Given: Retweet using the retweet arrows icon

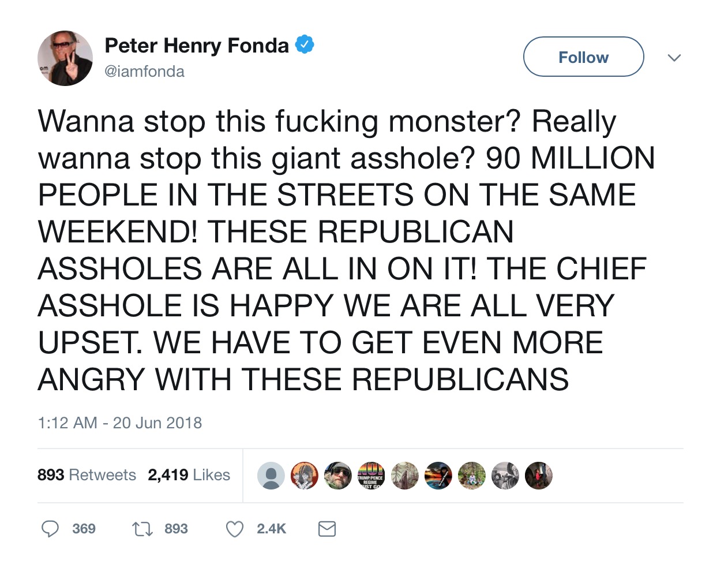Looking at the screenshot, I should click(142, 529).
